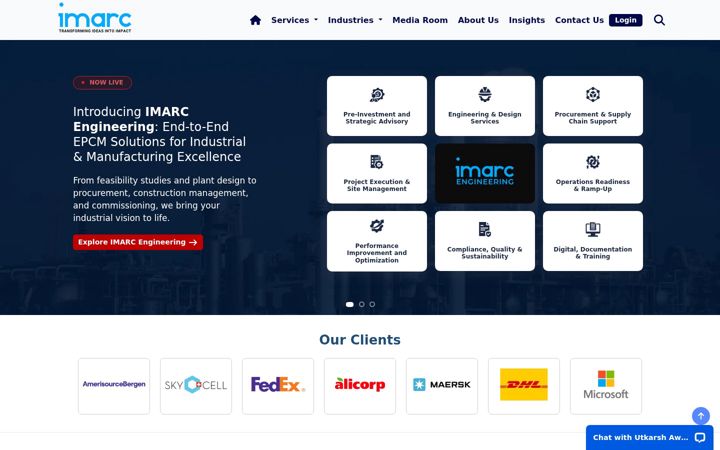Open Chat with Utkarsh widget

649,438
